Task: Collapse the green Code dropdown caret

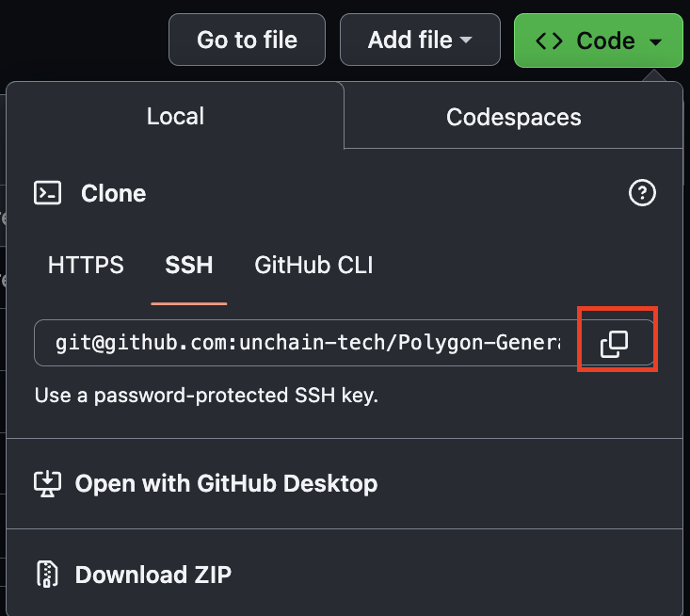Action: (656, 41)
